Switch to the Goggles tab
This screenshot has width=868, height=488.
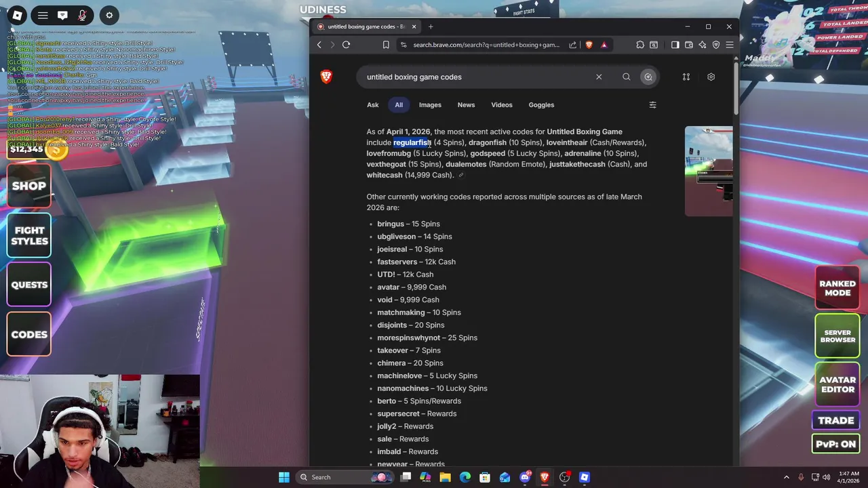click(x=541, y=105)
